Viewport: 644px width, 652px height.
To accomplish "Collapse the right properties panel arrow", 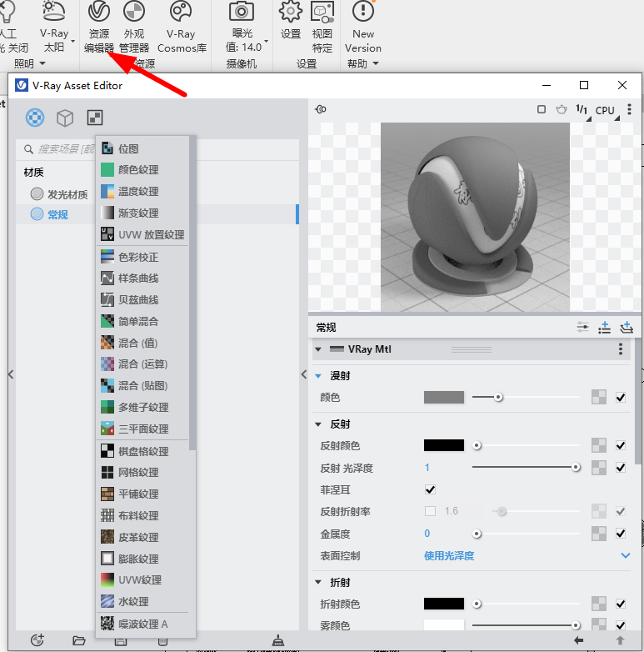I will (304, 374).
